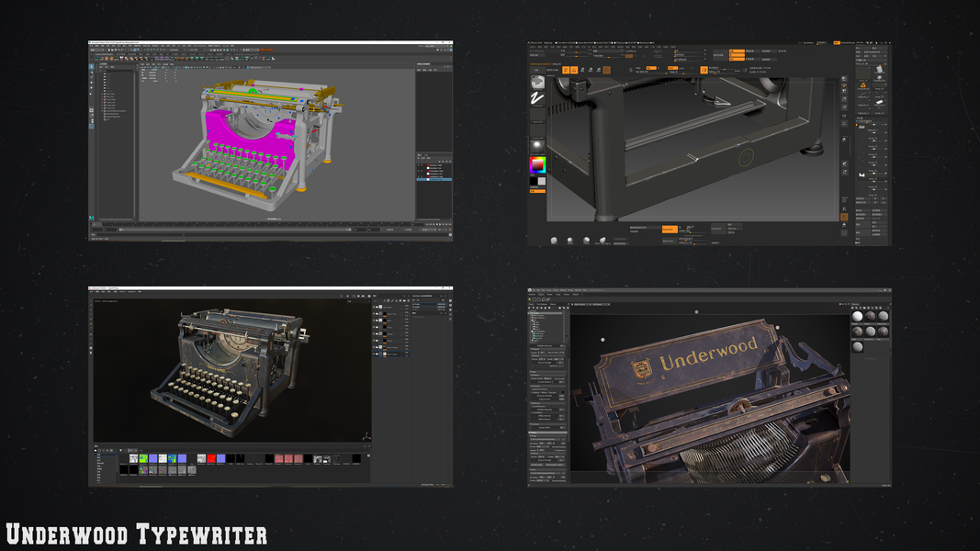Toggle the orange Edit button in ZBrush

point(566,70)
